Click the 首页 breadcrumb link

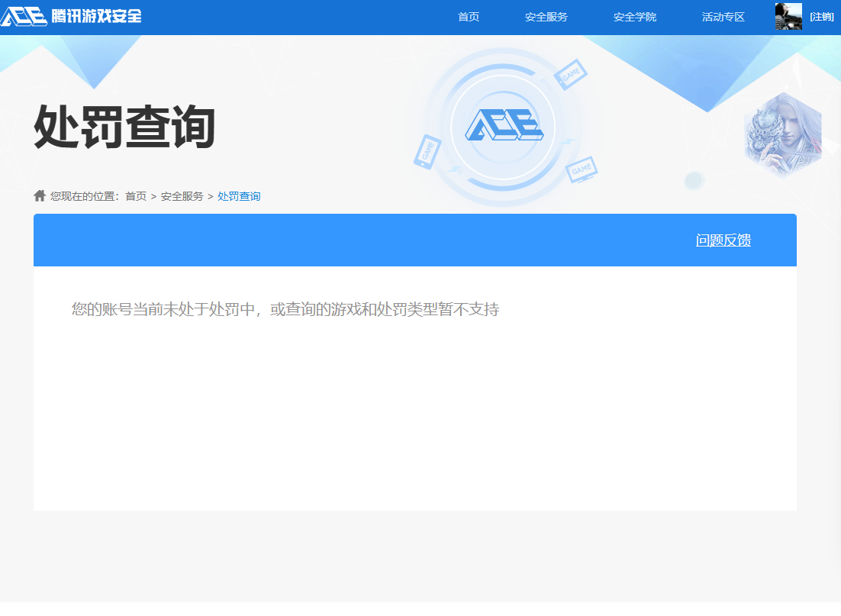135,195
